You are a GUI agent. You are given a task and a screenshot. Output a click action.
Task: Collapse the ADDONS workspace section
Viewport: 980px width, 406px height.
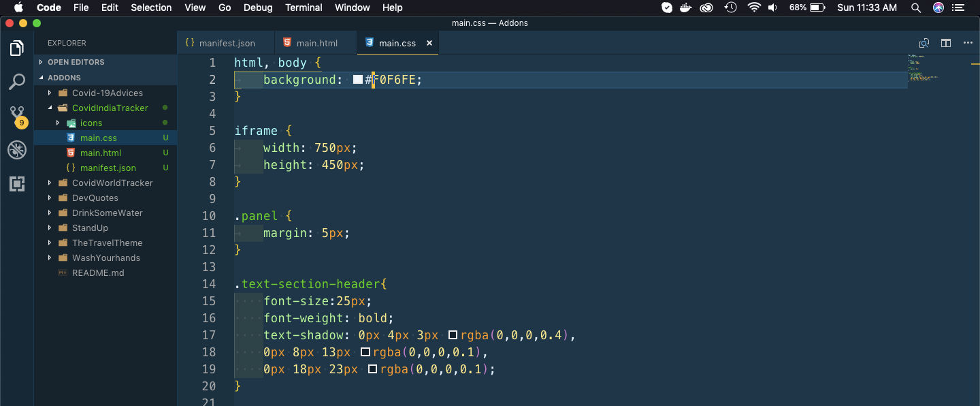coord(41,78)
